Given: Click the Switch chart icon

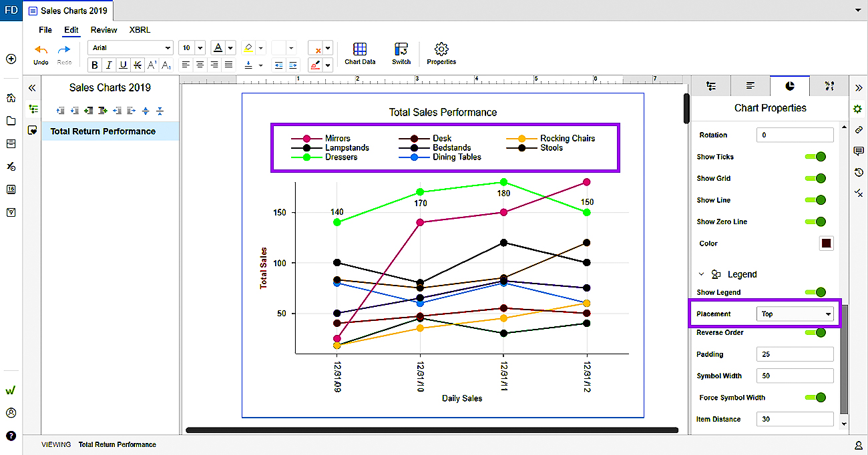Looking at the screenshot, I should pyautogui.click(x=401, y=53).
